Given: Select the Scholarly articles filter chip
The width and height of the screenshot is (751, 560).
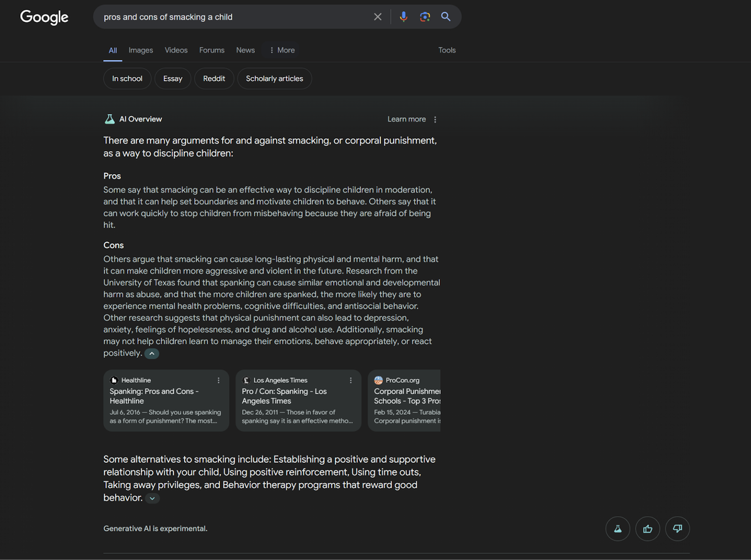Looking at the screenshot, I should click(274, 79).
